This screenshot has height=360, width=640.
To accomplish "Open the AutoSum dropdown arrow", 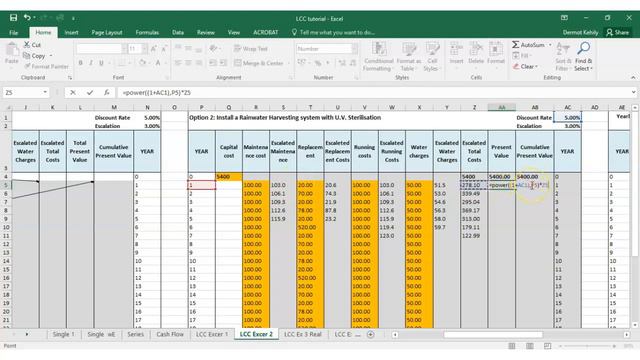I will tap(550, 45).
